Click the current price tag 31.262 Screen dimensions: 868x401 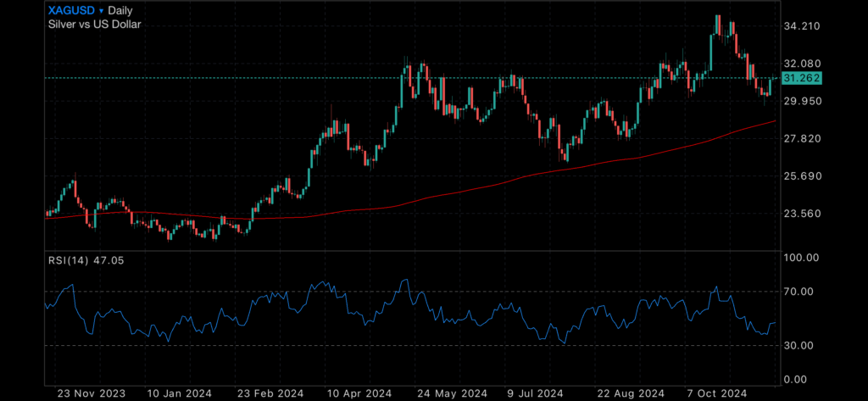[802, 78]
